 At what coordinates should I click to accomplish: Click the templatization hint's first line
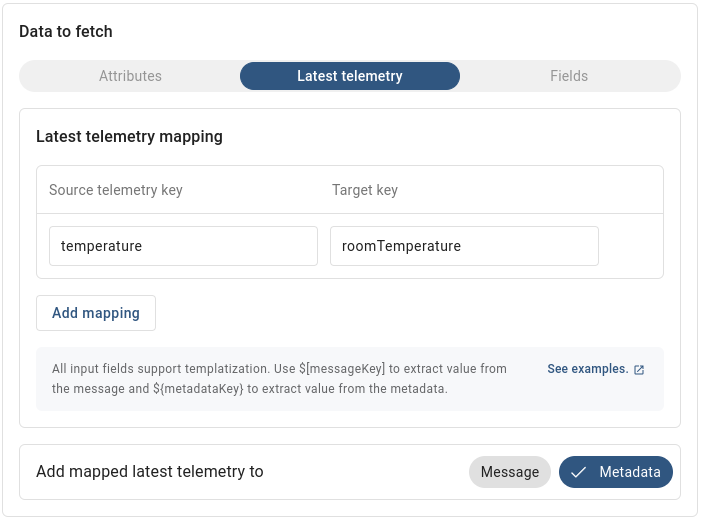279,369
